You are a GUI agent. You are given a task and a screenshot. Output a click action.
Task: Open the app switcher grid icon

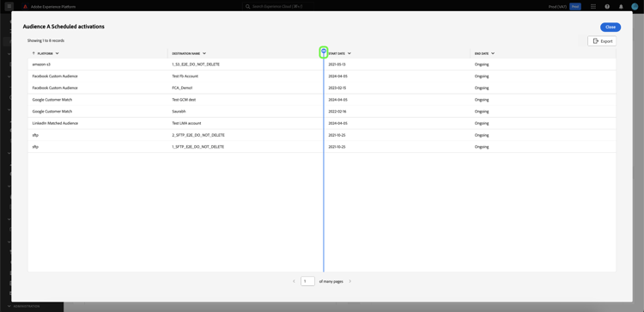click(x=593, y=7)
